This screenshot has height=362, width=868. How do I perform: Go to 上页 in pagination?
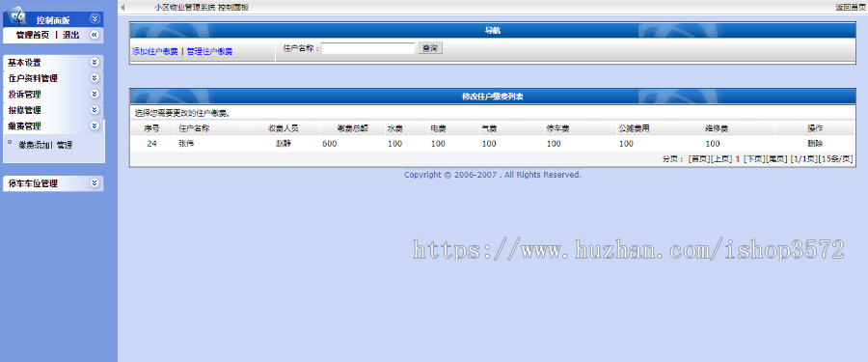[x=720, y=159]
